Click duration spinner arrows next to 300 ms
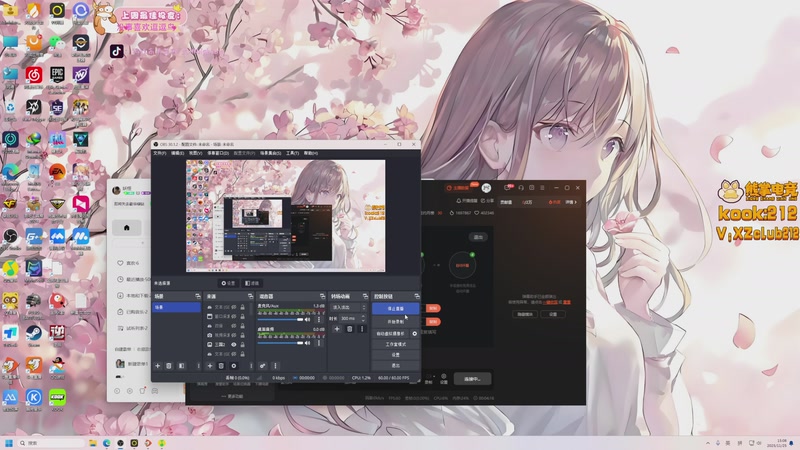 (363, 318)
